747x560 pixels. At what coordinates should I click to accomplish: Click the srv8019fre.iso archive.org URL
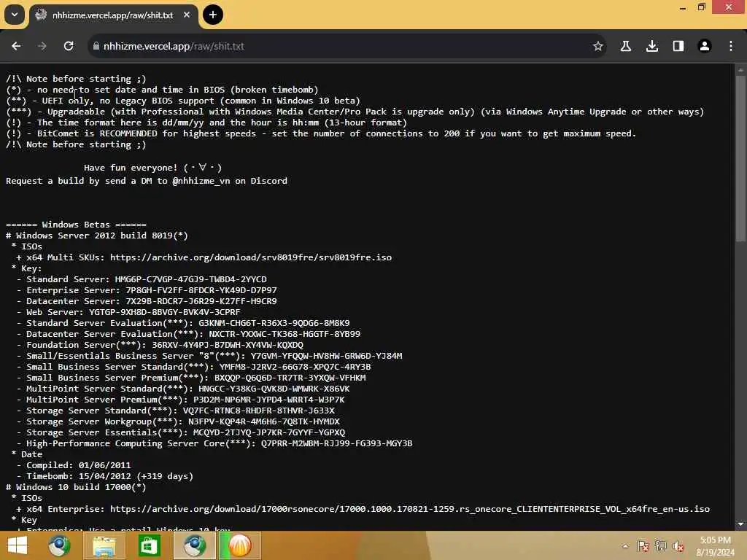click(251, 257)
